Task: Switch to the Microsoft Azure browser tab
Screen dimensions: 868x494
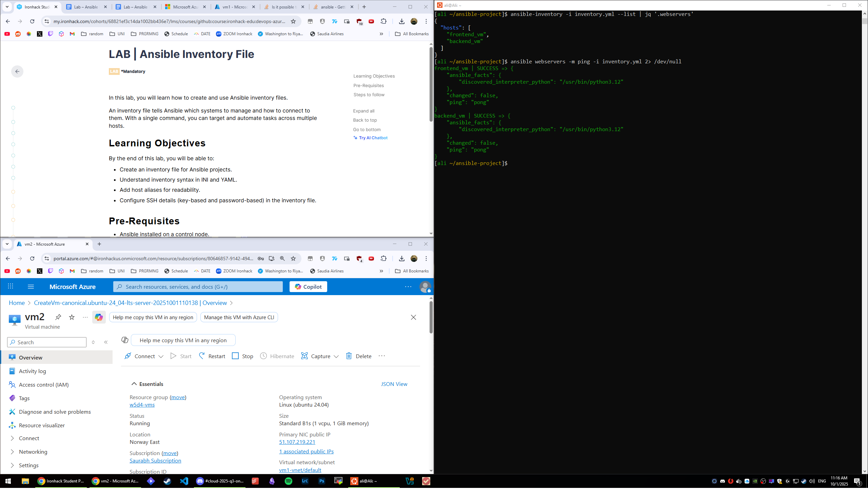Action: pyautogui.click(x=185, y=7)
